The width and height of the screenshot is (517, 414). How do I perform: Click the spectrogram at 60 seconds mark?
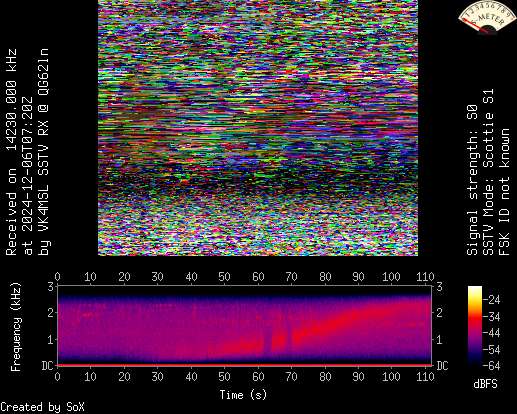pos(258,326)
